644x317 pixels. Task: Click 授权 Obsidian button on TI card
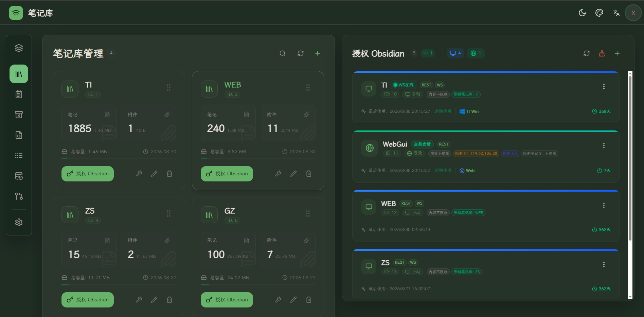(x=88, y=174)
